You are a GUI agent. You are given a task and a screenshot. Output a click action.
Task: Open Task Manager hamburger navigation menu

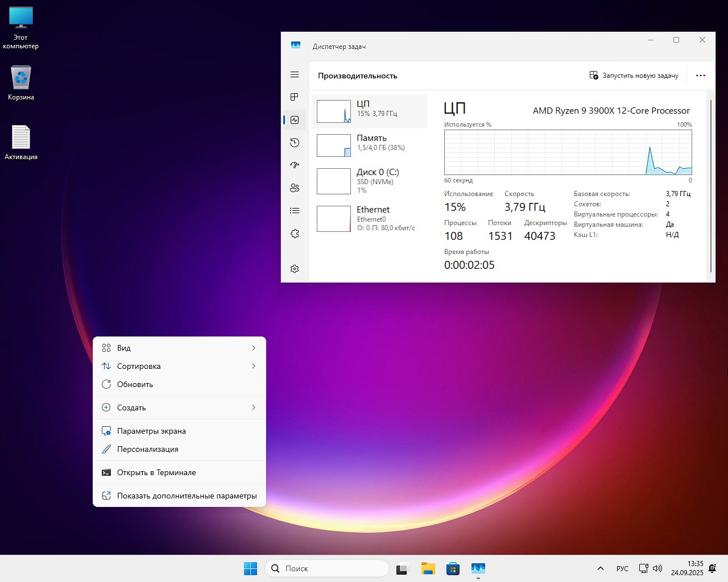click(295, 74)
